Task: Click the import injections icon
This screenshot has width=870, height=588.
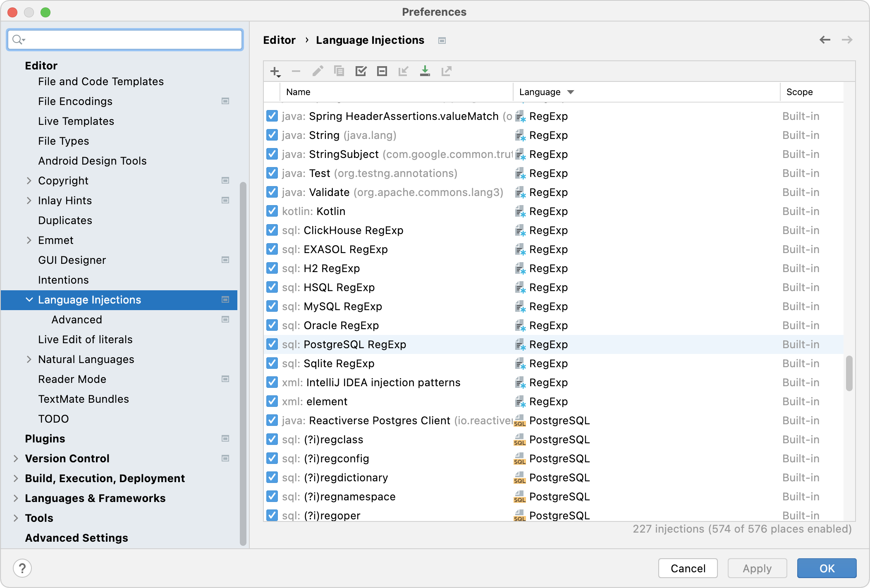Action: (403, 71)
